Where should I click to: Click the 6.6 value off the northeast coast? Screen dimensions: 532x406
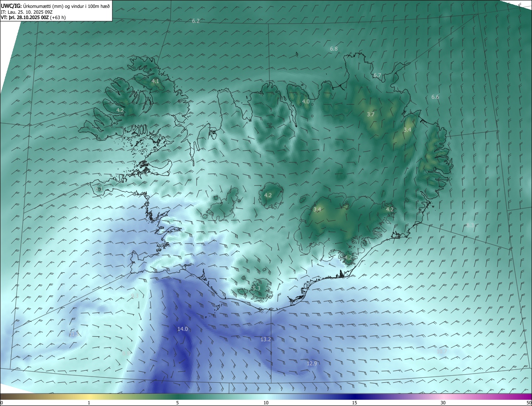pyautogui.click(x=435, y=97)
